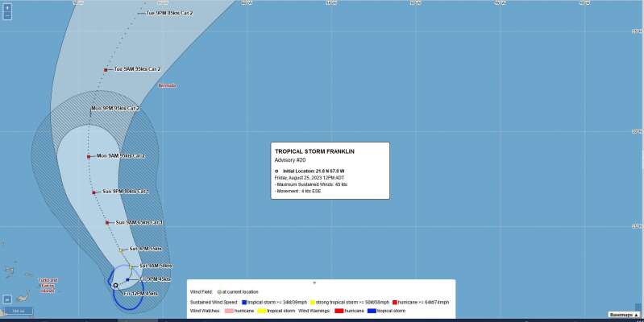Click the Bermuda map label

coord(167,85)
